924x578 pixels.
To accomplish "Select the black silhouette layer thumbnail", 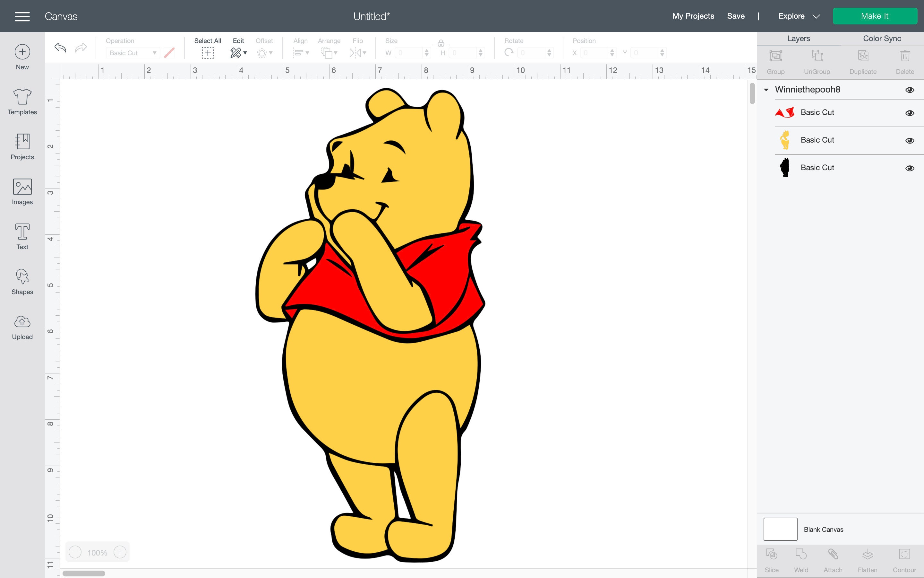I will [x=785, y=167].
